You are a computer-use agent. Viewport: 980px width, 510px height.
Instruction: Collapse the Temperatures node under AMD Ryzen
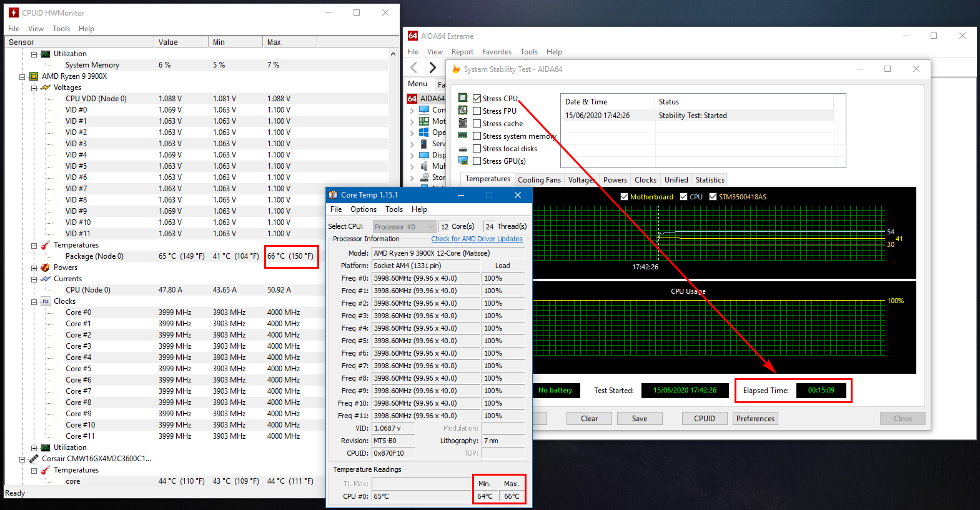[x=34, y=246]
